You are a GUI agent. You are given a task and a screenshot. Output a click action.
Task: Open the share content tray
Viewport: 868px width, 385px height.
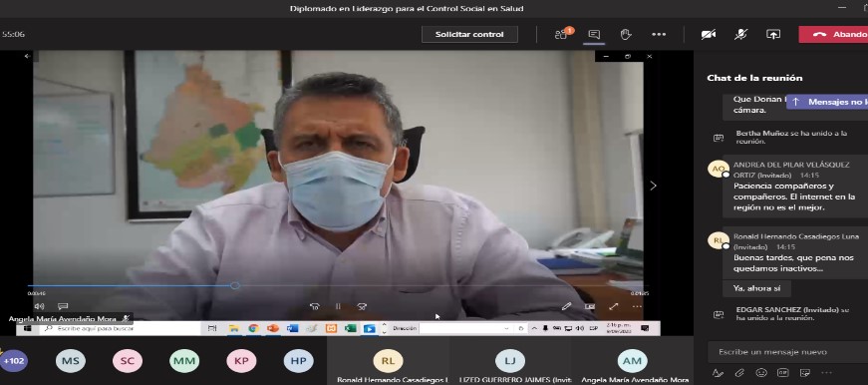coord(772,34)
